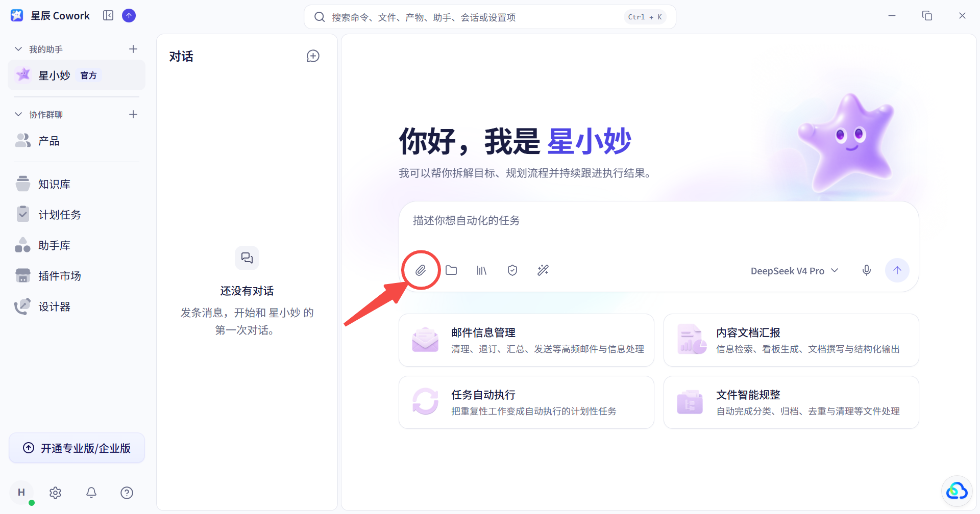Click the 星辰 Cowork app logo
This screenshot has height=514, width=980.
tap(17, 16)
